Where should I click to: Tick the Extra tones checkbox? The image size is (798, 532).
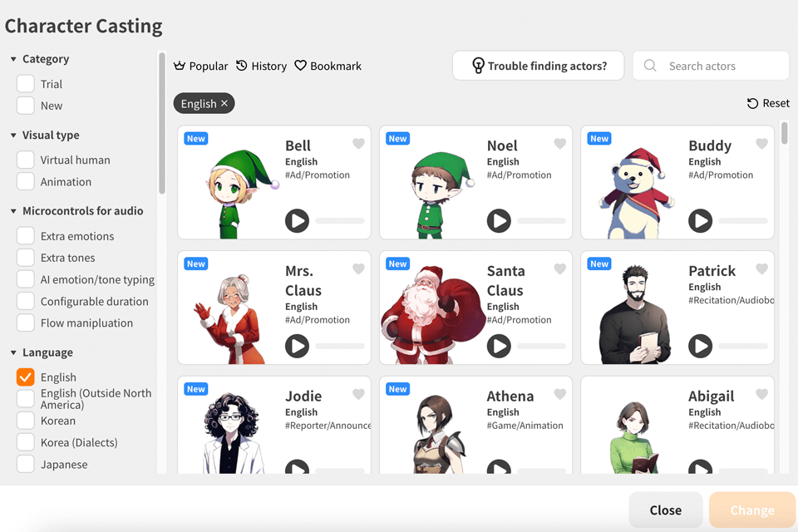point(26,258)
